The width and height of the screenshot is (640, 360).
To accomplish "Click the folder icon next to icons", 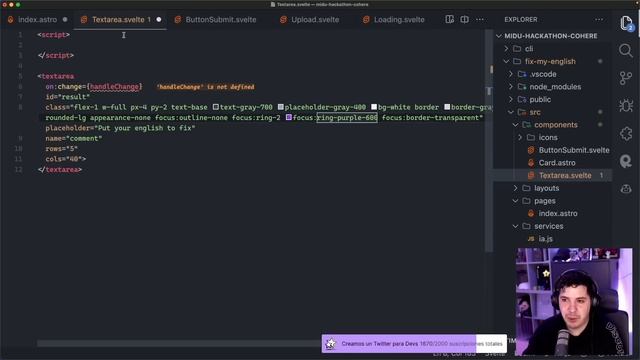I will (x=531, y=138).
